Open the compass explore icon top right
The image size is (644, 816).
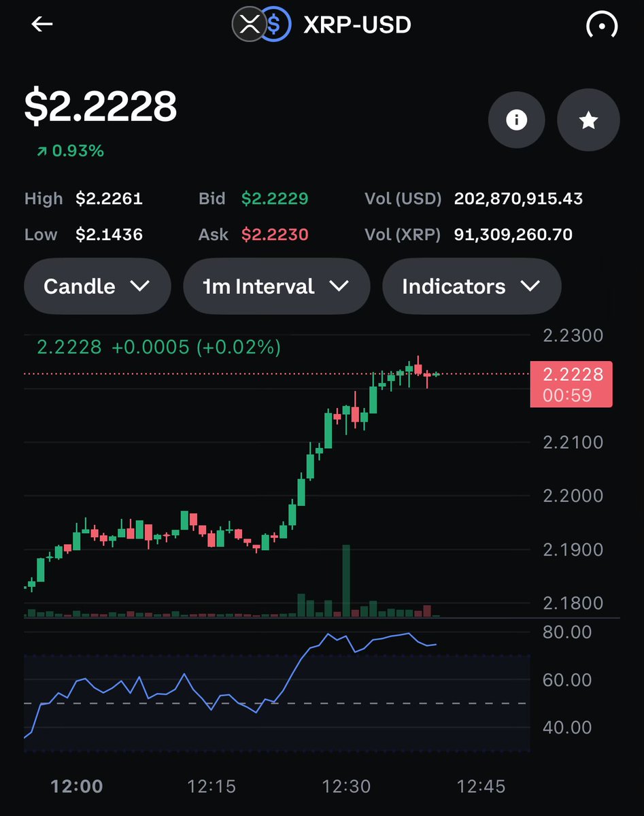tap(601, 24)
